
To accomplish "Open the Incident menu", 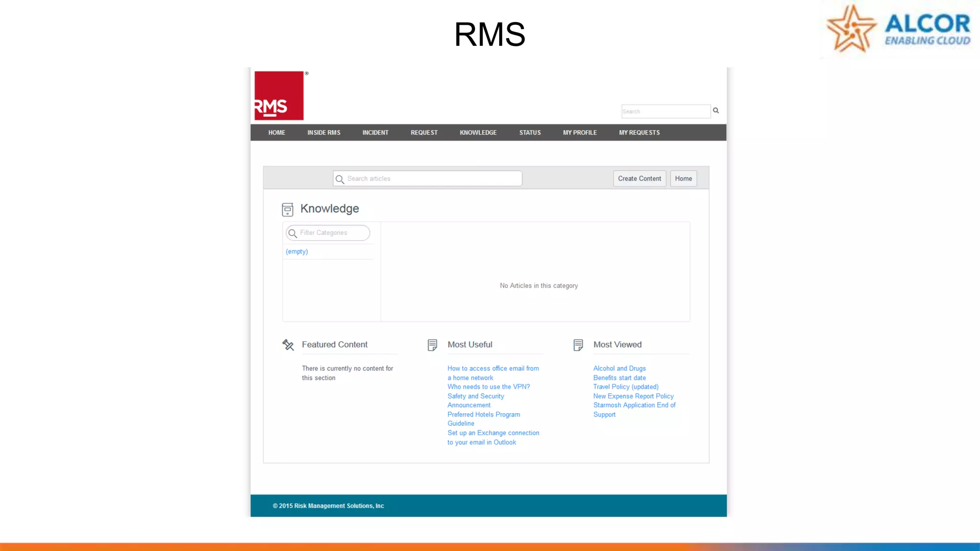I will click(375, 132).
